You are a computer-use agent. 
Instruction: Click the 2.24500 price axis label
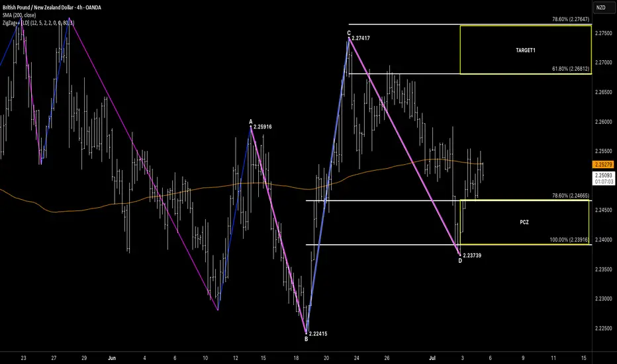tap(603, 210)
